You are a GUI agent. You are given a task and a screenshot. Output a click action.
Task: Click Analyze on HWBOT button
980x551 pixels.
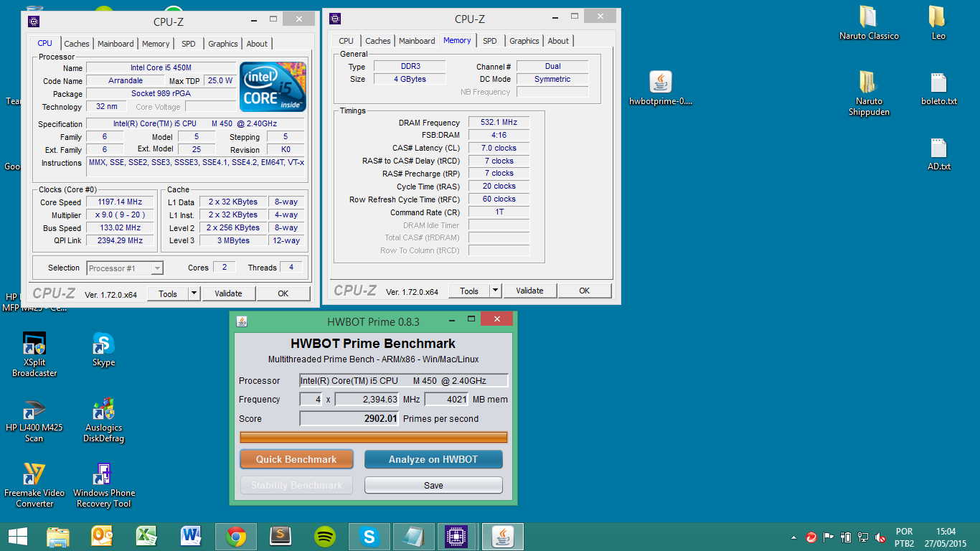(x=433, y=459)
